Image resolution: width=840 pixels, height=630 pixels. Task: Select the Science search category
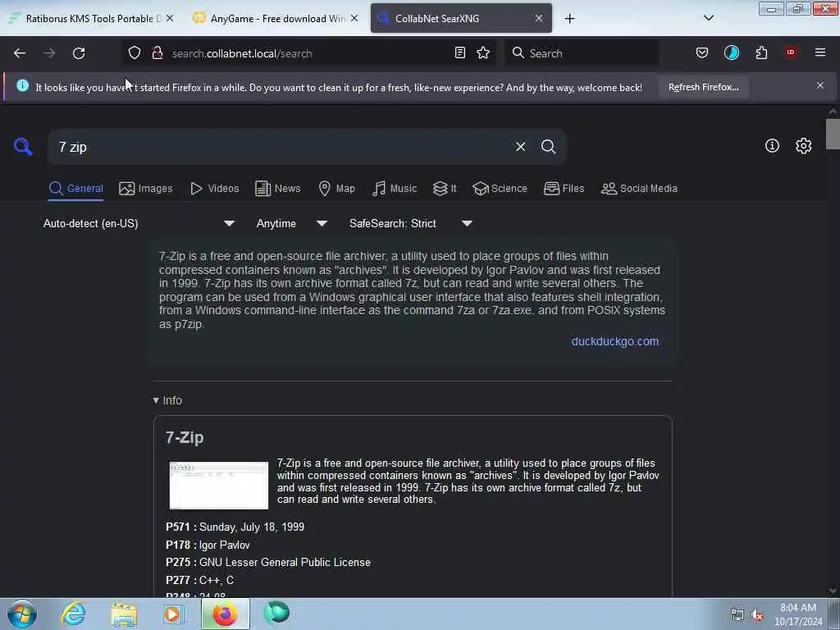[x=500, y=189]
